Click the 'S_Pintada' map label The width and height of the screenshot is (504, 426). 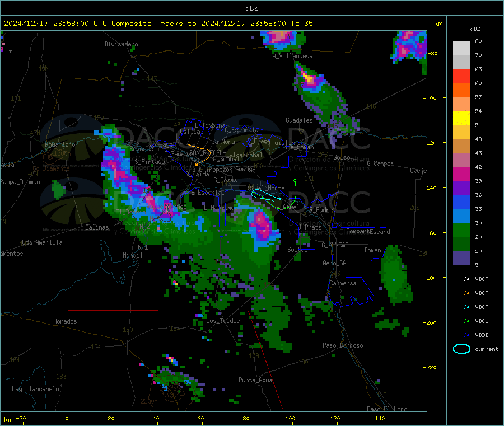coord(150,162)
